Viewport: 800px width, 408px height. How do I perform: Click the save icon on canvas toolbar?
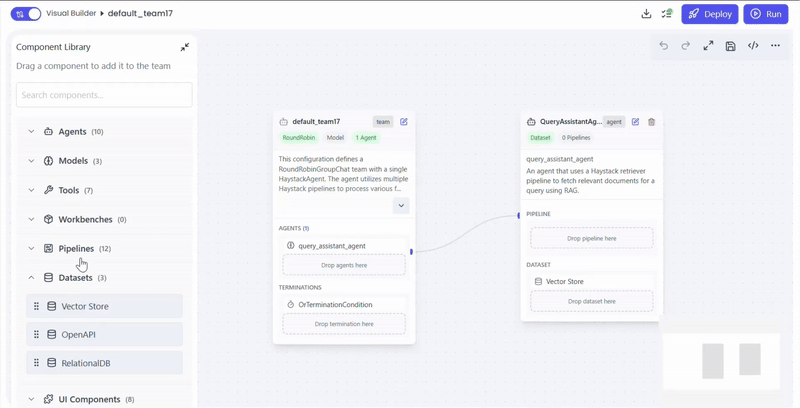pos(731,46)
